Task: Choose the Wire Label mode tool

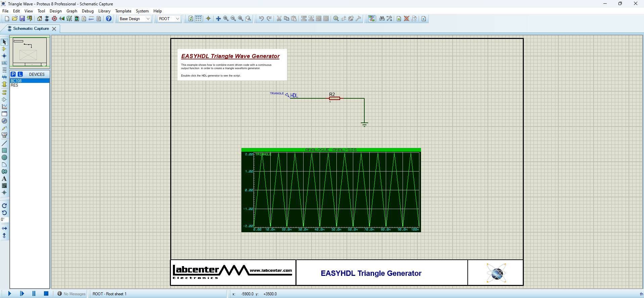Action: pyautogui.click(x=4, y=63)
